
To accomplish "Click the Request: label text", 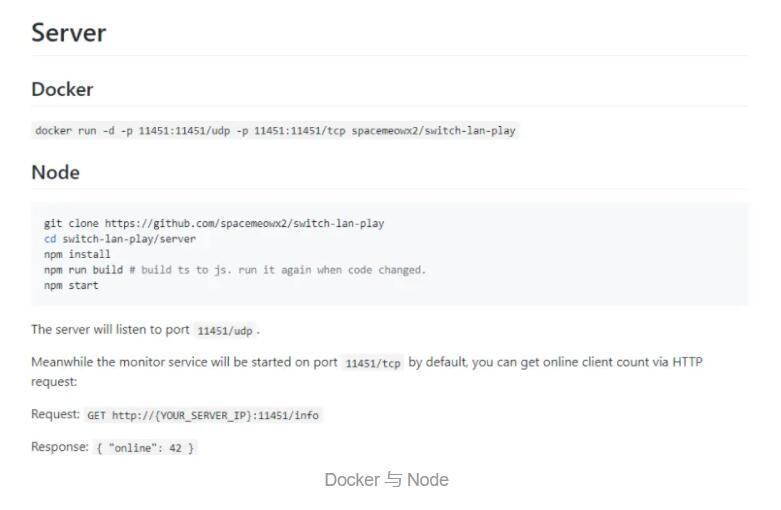I will point(55,414).
